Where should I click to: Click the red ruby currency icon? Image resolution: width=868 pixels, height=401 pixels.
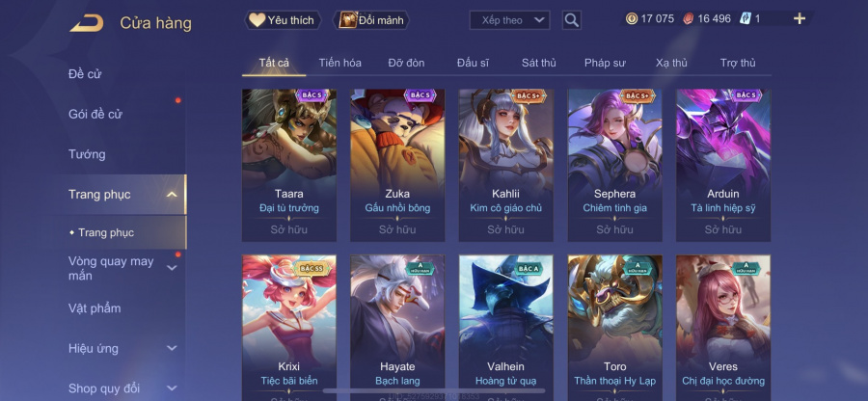[x=688, y=19]
